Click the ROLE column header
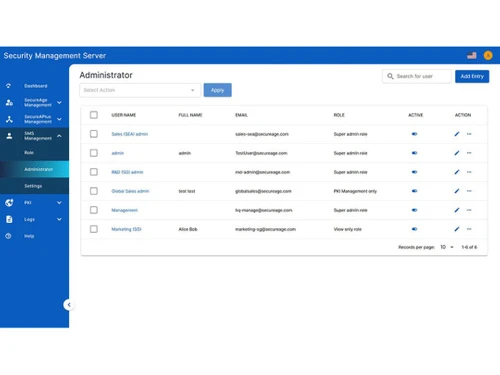500x375 pixels. tap(339, 115)
